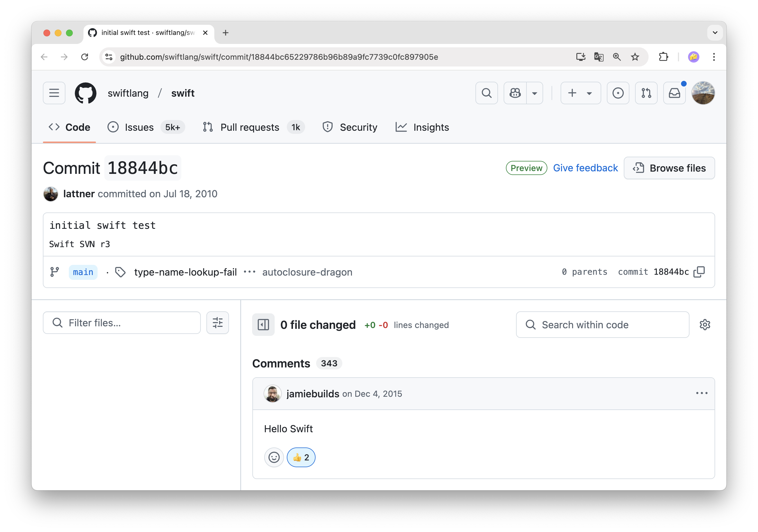Open the browser extensions puzzle icon

[x=664, y=57]
